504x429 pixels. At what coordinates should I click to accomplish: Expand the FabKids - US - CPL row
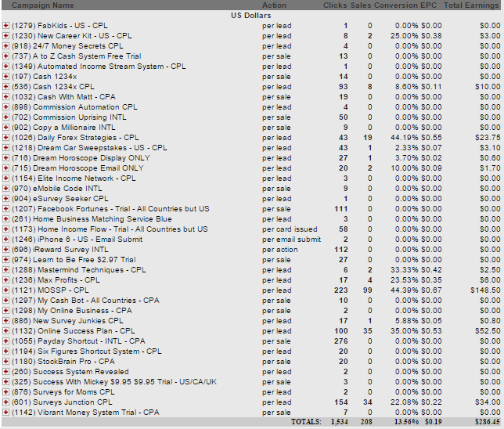point(5,25)
